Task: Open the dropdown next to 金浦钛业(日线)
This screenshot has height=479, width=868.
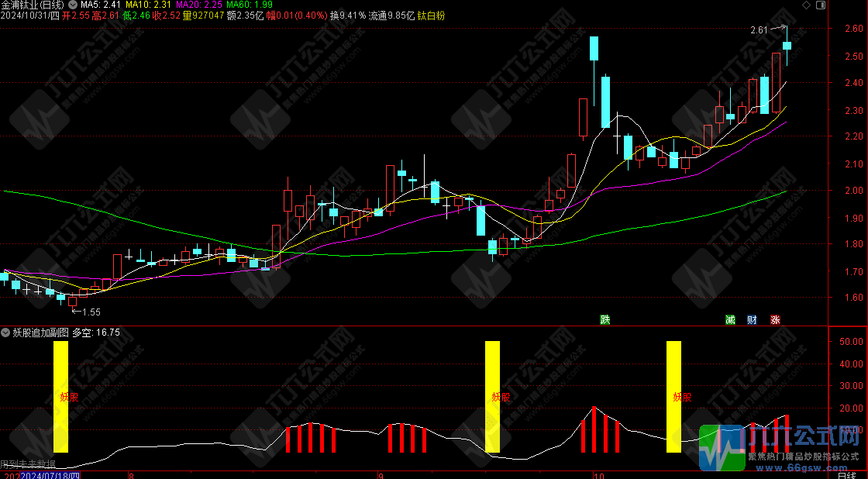Action: click(x=73, y=5)
